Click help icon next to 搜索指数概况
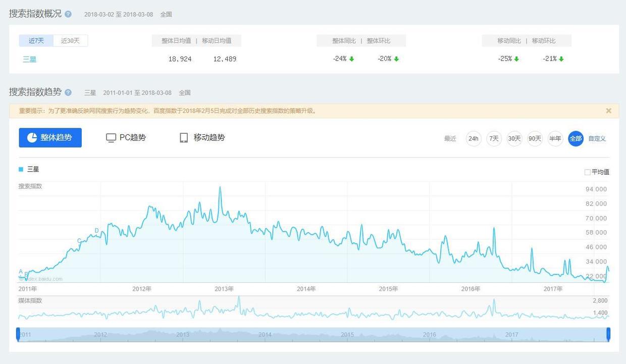This screenshot has height=364, width=626. (68, 14)
